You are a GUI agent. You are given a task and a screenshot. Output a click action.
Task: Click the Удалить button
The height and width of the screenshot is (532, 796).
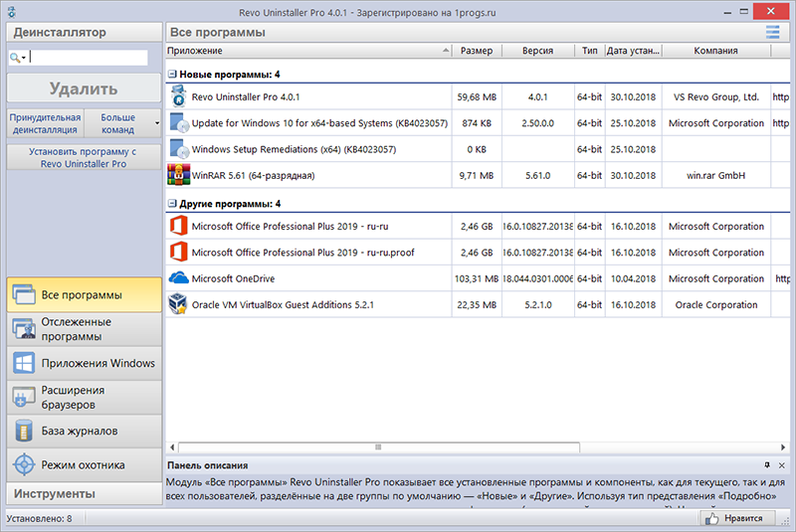(85, 89)
